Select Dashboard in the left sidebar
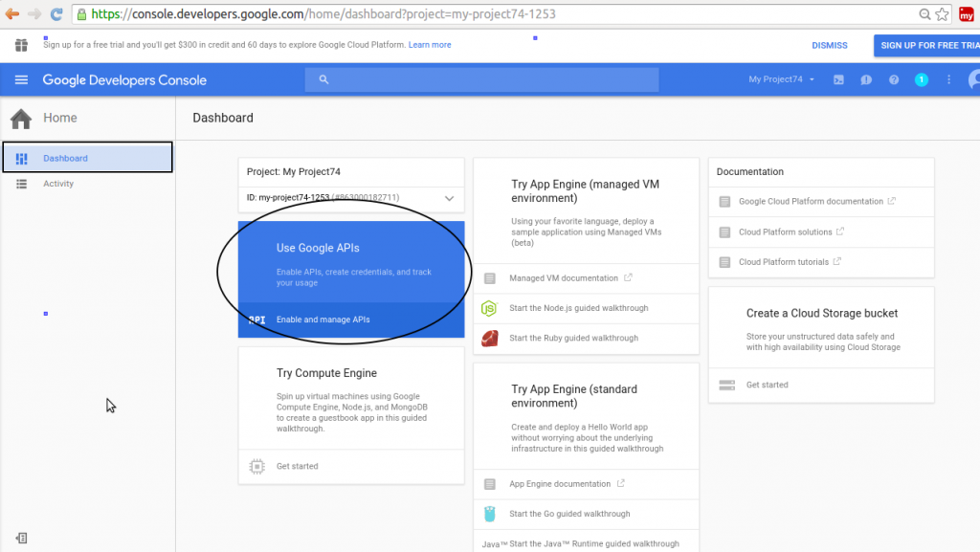Screen dimensions: 980x552 pyautogui.click(x=65, y=158)
